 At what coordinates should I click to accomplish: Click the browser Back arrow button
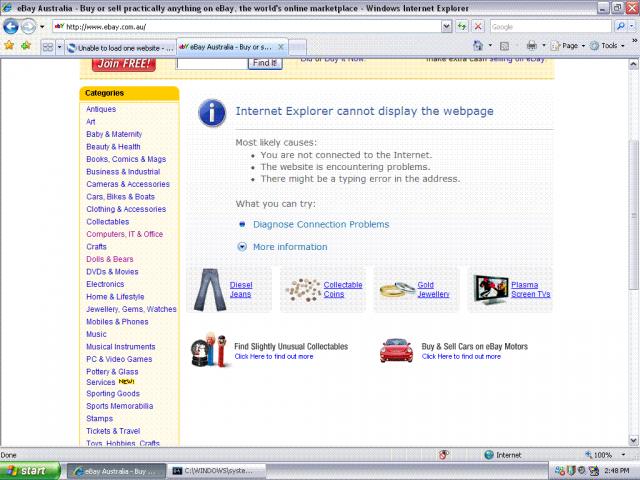[11, 26]
